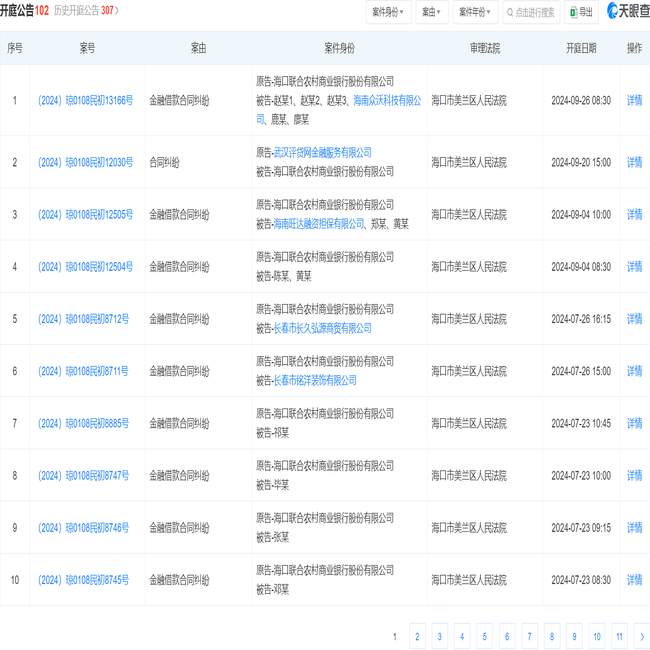
Task: Open company link 长春市长久弘源商贸有限公司
Action: (323, 329)
